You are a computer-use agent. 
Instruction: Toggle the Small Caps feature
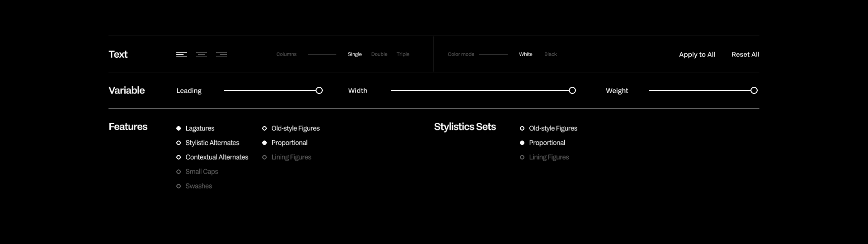tap(179, 172)
